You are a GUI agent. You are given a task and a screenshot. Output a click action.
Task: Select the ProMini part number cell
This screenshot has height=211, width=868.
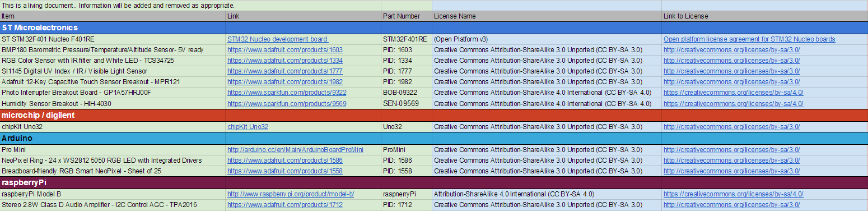(407, 150)
